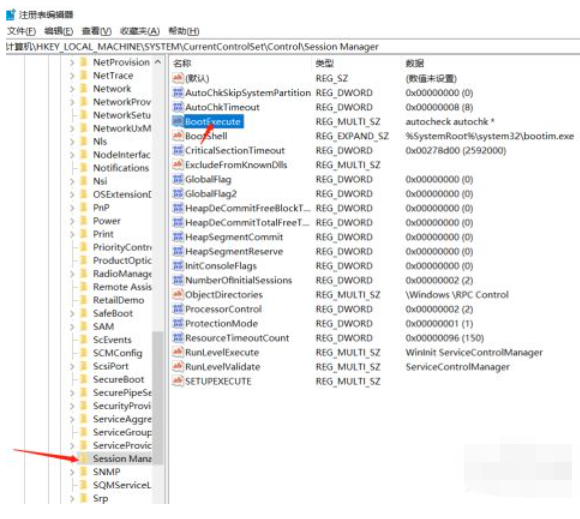Click the tree pane scroll-up arrow

coord(158,62)
